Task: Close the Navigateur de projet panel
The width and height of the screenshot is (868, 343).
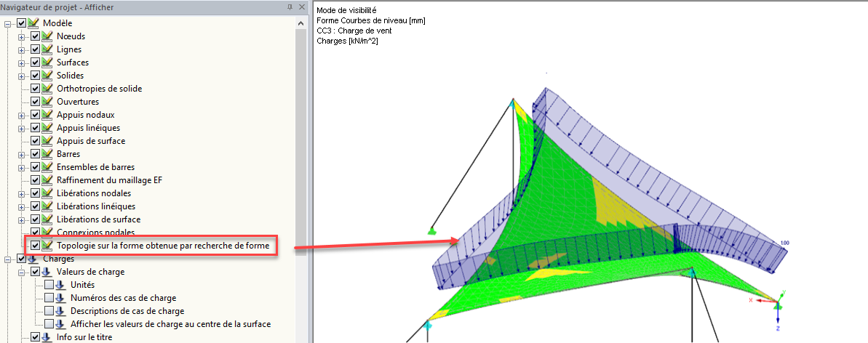Action: (x=302, y=7)
